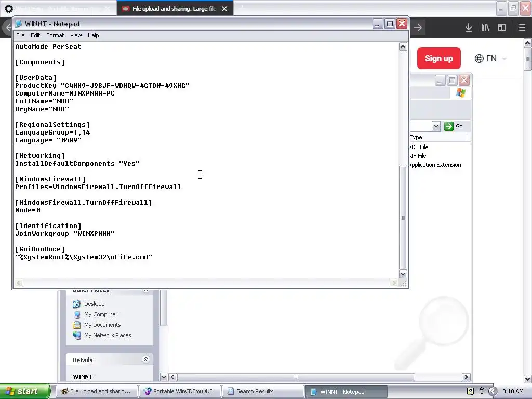Click the Notepad vertical scrollbar thumb
532x399 pixels.
(403, 217)
